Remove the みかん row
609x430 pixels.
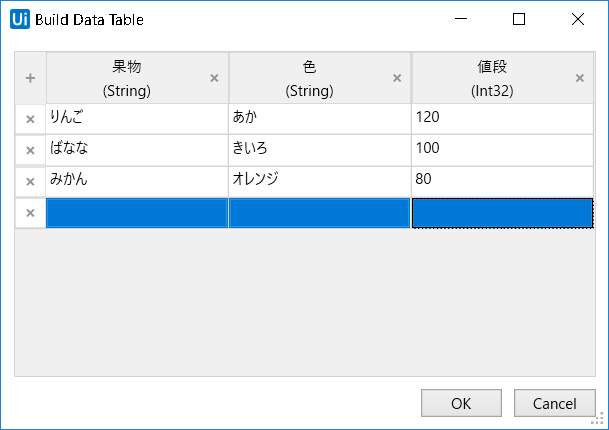[x=30, y=181]
